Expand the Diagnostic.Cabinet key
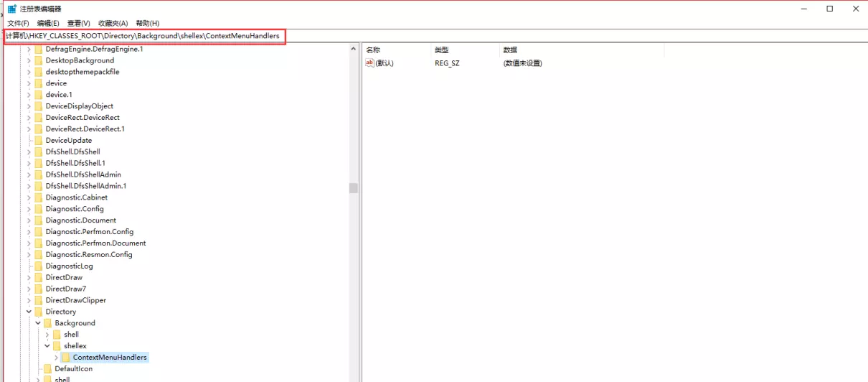Image resolution: width=868 pixels, height=382 pixels. [x=29, y=197]
